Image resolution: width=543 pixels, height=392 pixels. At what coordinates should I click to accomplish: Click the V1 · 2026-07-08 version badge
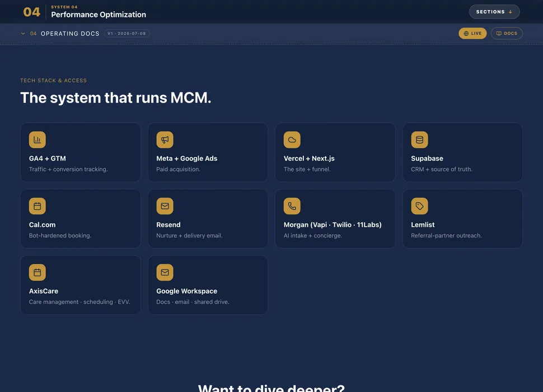pyautogui.click(x=127, y=34)
